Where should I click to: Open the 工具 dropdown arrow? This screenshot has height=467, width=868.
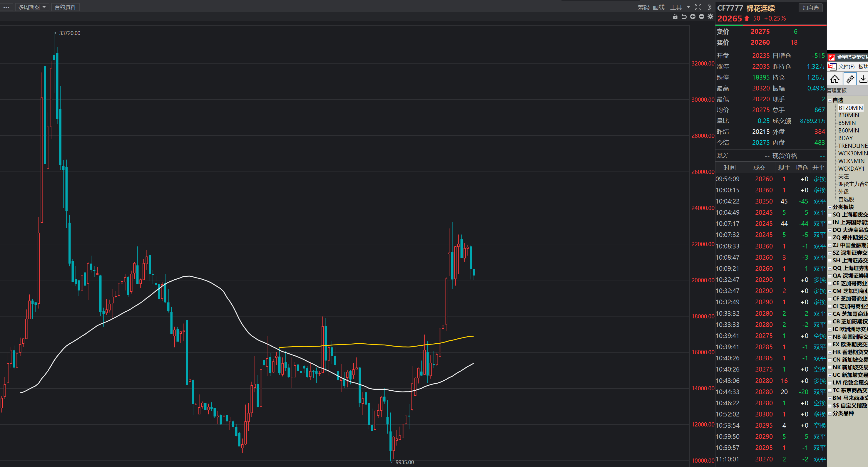click(688, 7)
